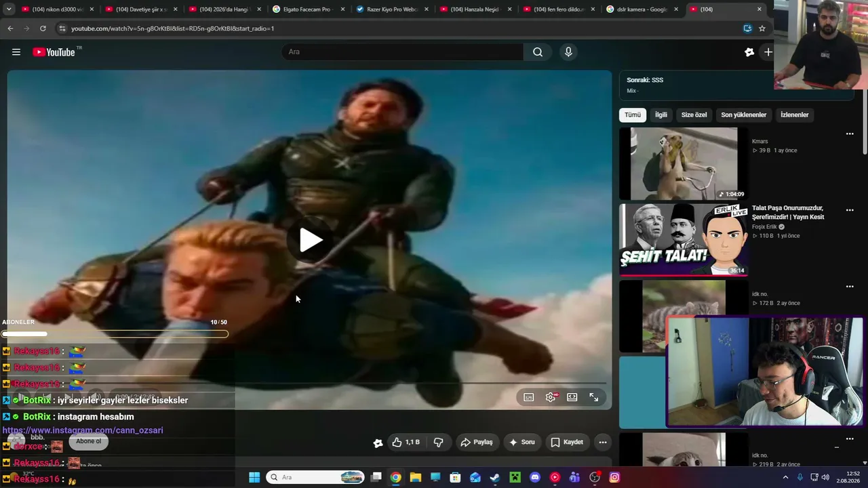868x488 pixels.
Task: Open more actions below the video
Action: 602,443
